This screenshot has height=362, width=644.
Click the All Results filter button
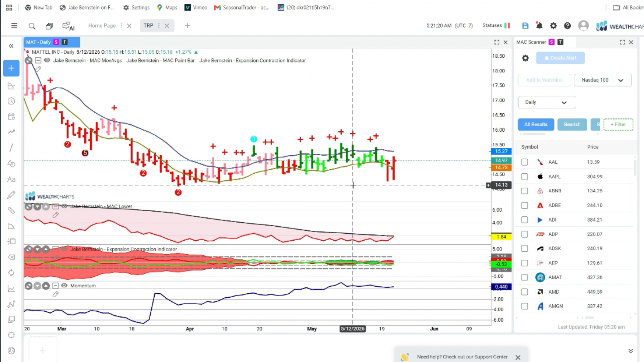(x=536, y=124)
